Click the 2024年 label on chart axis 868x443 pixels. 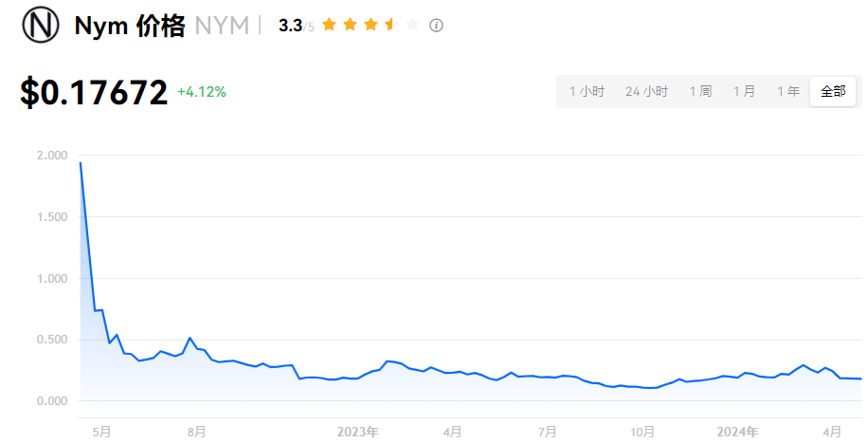click(x=736, y=432)
